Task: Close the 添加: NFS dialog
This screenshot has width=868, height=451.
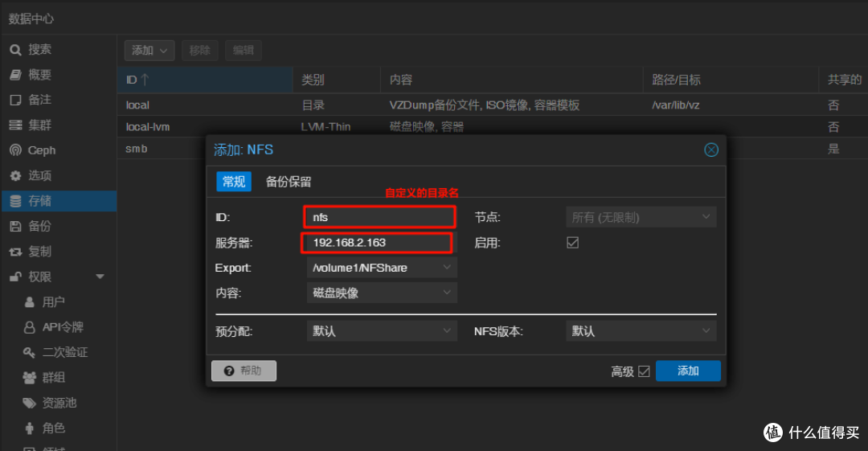Action: (x=711, y=150)
